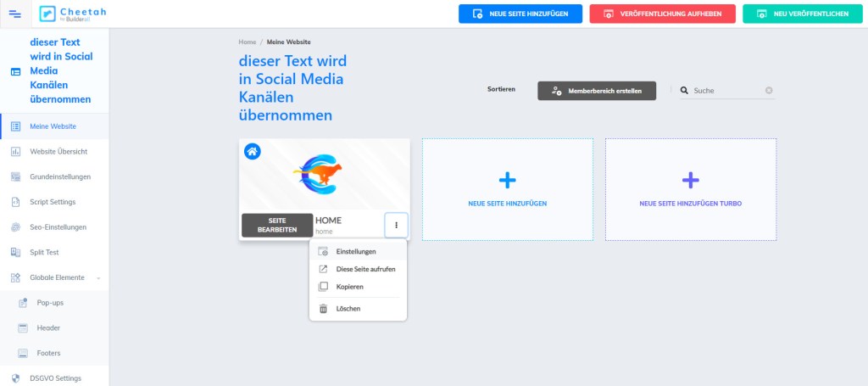This screenshot has height=386, width=868.
Task: Click VERÖFFENTLICHUNG AUFHEBEN red button
Action: pyautogui.click(x=651, y=14)
